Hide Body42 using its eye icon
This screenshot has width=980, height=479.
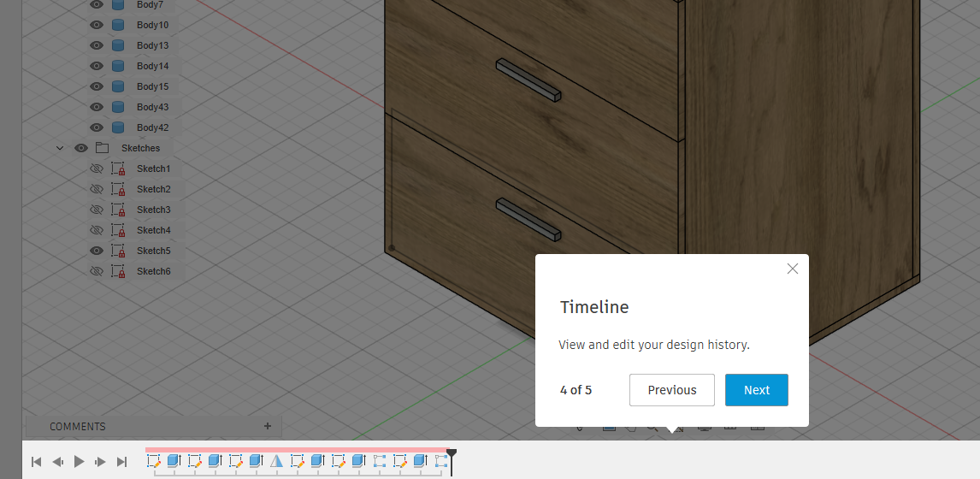[97, 127]
